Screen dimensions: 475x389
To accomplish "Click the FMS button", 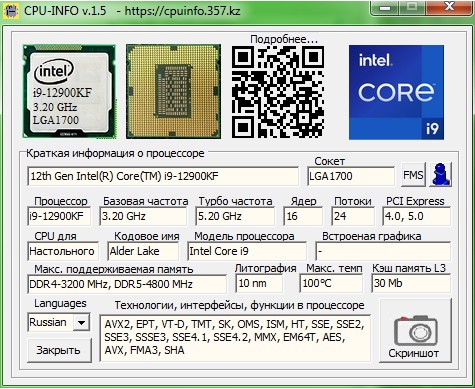I will [413, 174].
